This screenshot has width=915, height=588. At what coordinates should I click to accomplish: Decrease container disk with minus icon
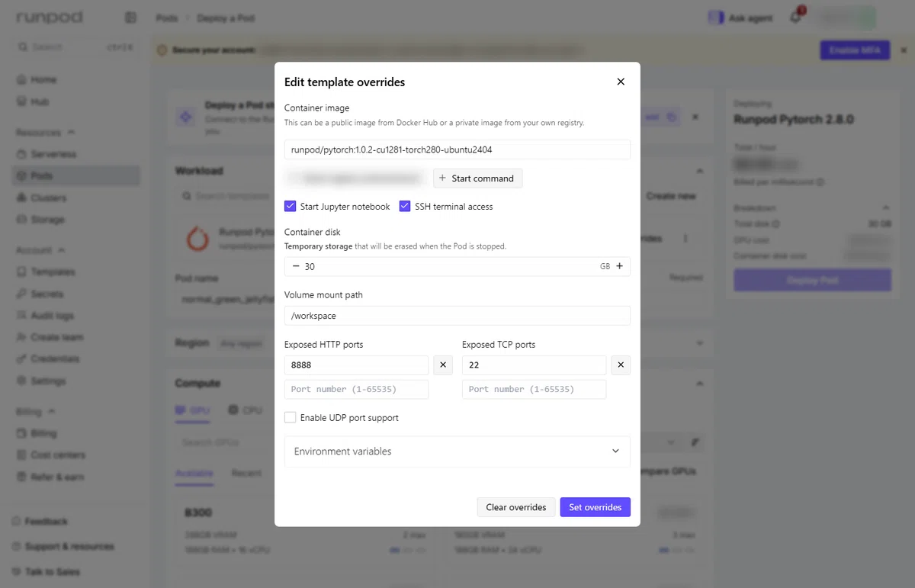click(296, 266)
